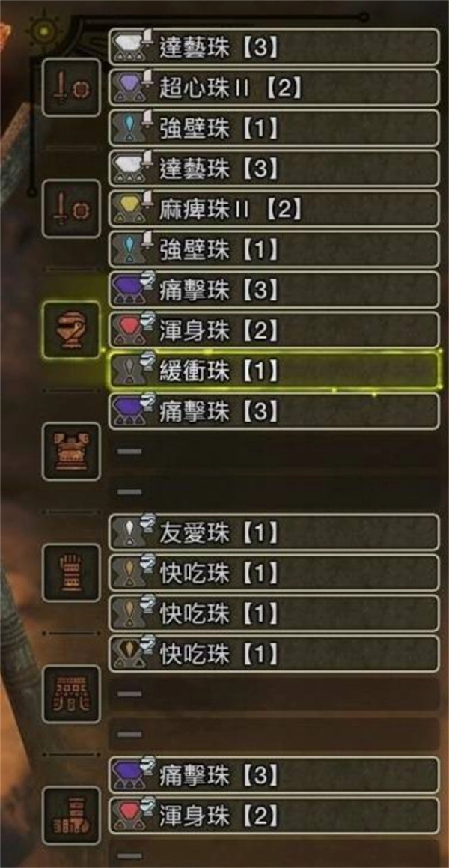Click the empty slot directly below chest's 痛擊珠
This screenshot has width=449, height=868.
pos(274,451)
